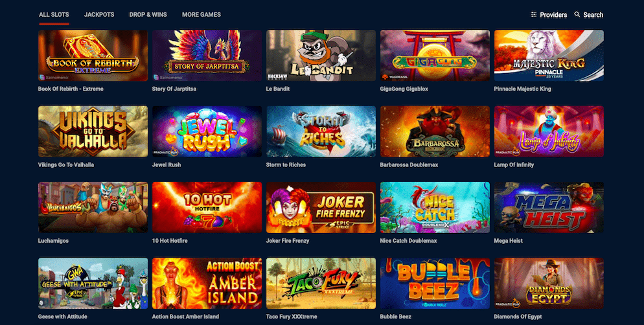Click the Joker Fire Frenzy title text
The image size is (644, 325).
[x=288, y=240]
